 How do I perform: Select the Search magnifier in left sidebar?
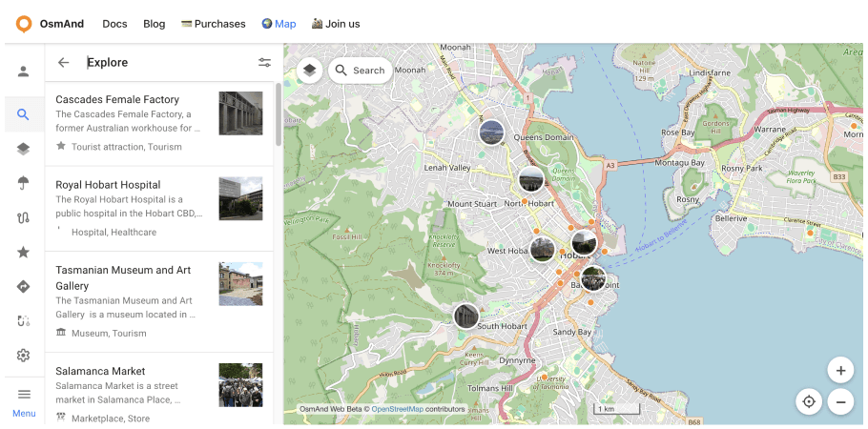24,115
